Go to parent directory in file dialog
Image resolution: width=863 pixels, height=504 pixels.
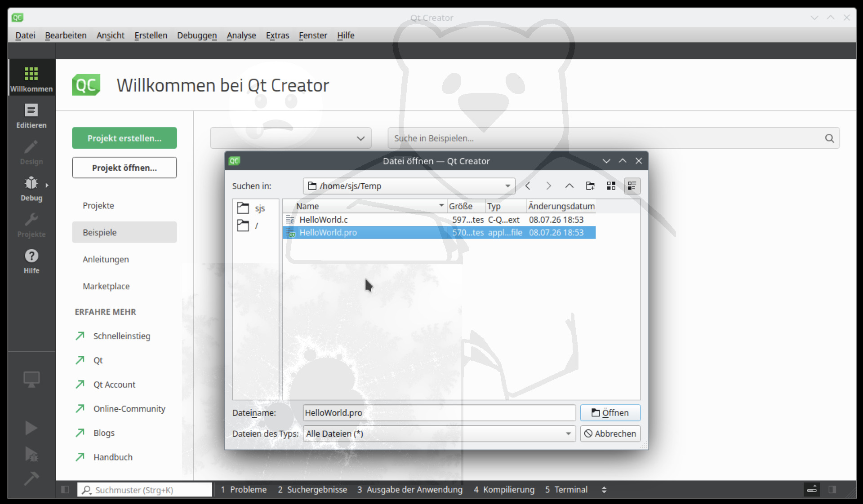569,186
